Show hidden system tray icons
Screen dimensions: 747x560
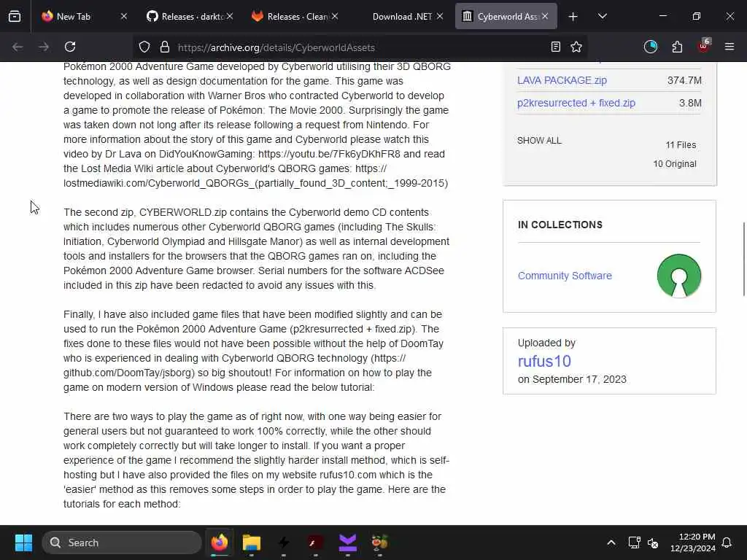611,542
